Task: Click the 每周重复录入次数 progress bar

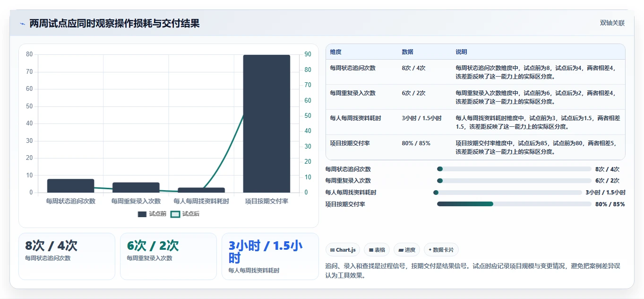Action: [514, 181]
